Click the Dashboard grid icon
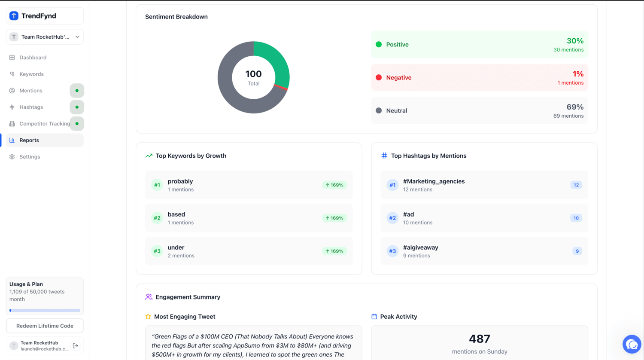Viewport: 644px width, 360px height. pos(12,58)
